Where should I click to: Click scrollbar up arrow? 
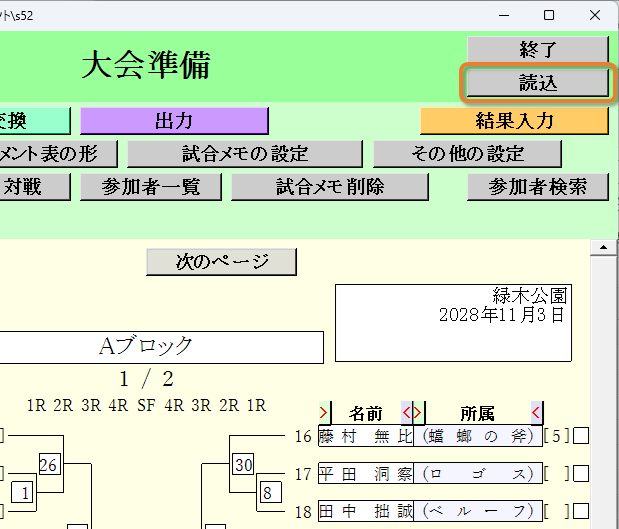tap(603, 248)
